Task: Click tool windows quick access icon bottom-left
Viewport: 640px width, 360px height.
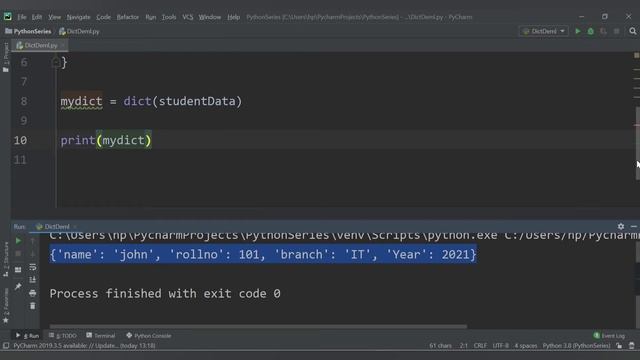Action: click(x=6, y=346)
